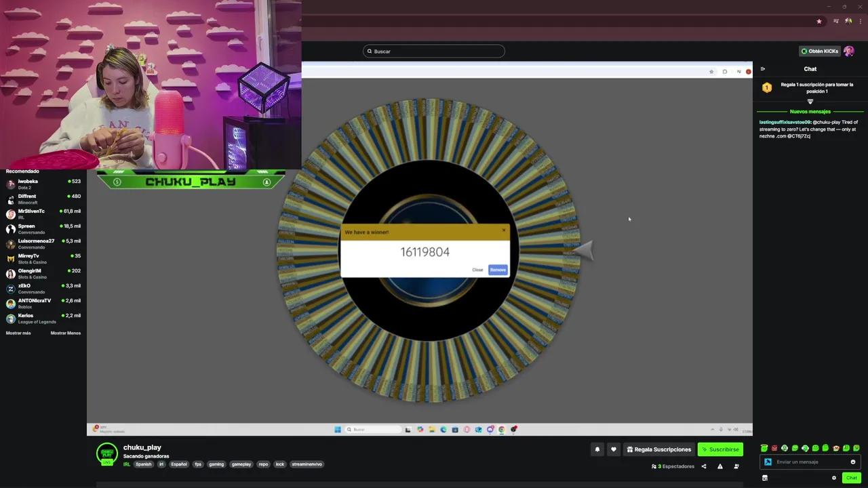Collapse the chat panel icon
Image resolution: width=868 pixels, height=488 pixels.
[x=763, y=69]
